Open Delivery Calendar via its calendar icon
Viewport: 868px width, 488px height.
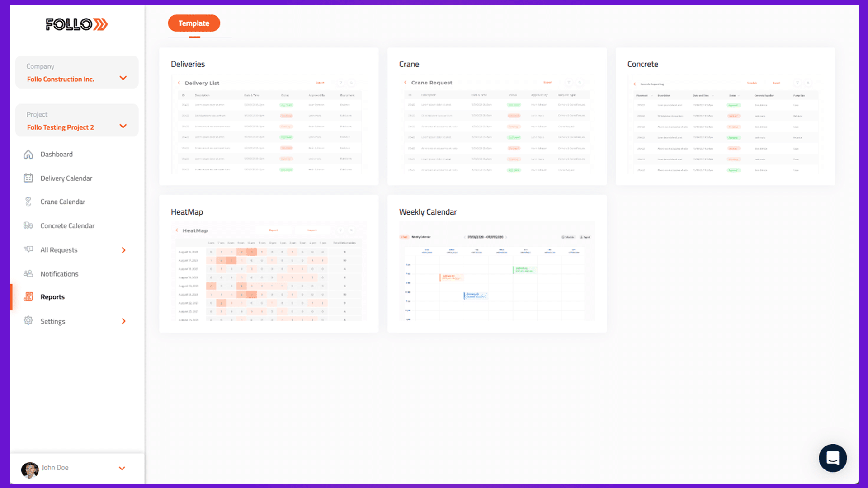[x=28, y=178]
